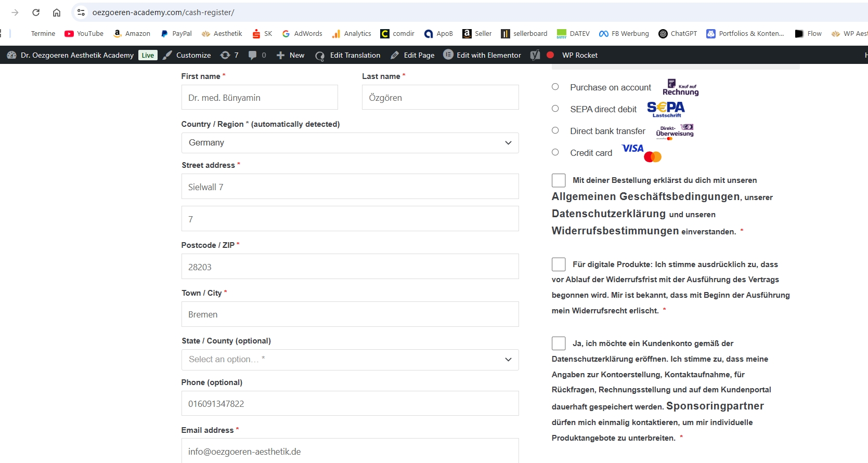Click the Yoast SEO icon in admin bar

pyautogui.click(x=535, y=55)
